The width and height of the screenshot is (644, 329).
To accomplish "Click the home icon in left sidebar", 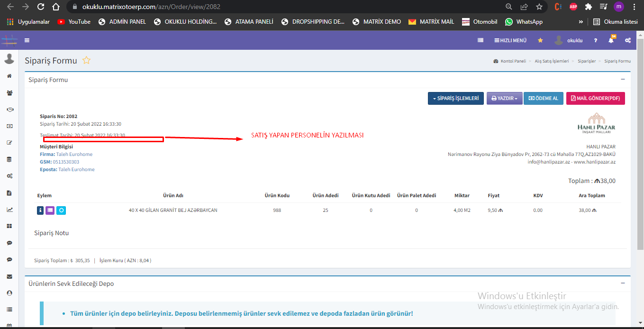I will [x=9, y=76].
